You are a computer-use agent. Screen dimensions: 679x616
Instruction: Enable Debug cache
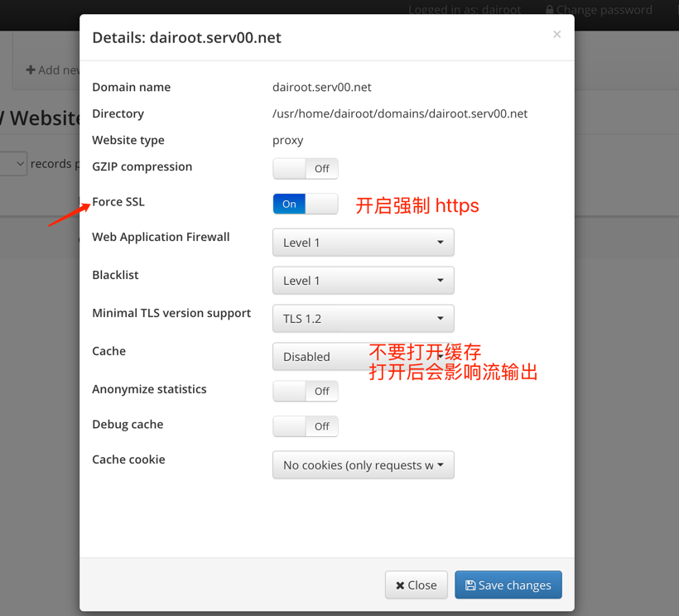click(305, 426)
